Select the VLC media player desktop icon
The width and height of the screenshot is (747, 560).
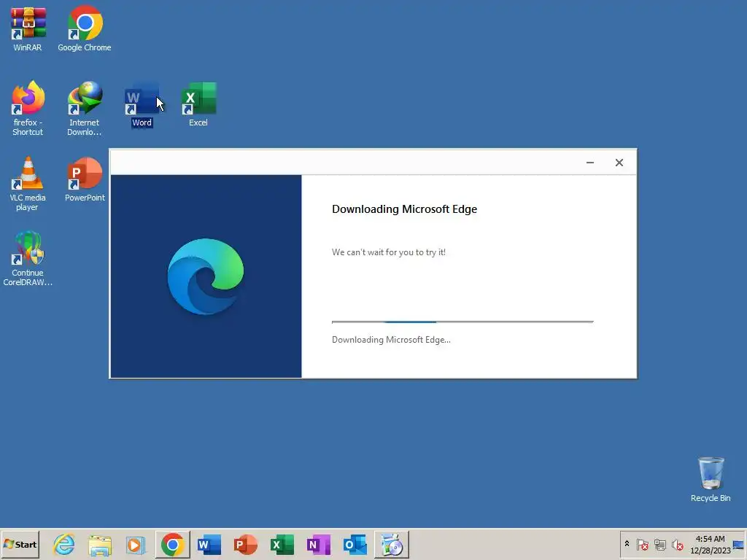point(28,184)
